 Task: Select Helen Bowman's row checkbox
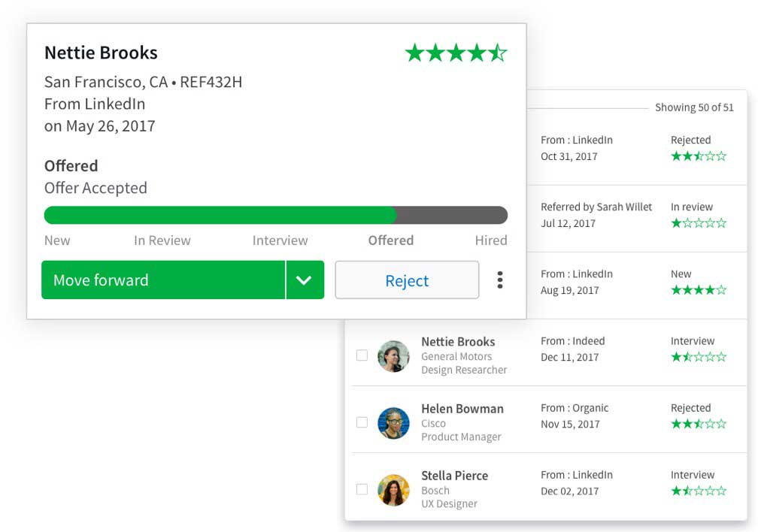[x=362, y=422]
